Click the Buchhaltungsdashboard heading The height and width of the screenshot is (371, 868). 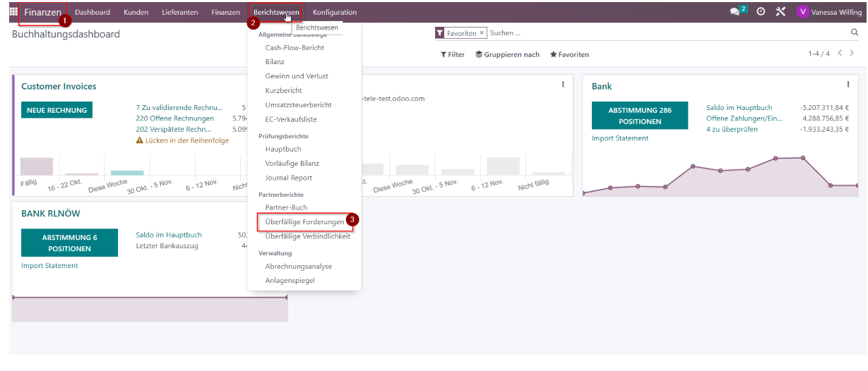tap(66, 35)
